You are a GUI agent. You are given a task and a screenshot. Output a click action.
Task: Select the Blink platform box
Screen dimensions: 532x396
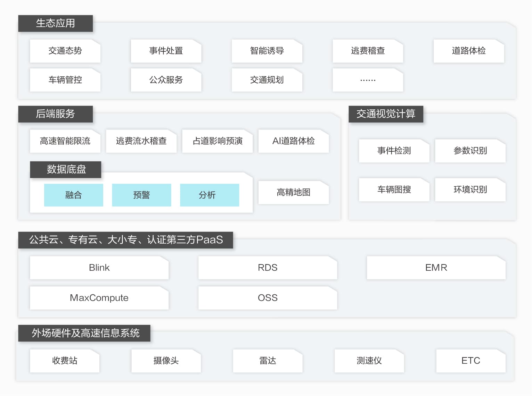click(99, 268)
